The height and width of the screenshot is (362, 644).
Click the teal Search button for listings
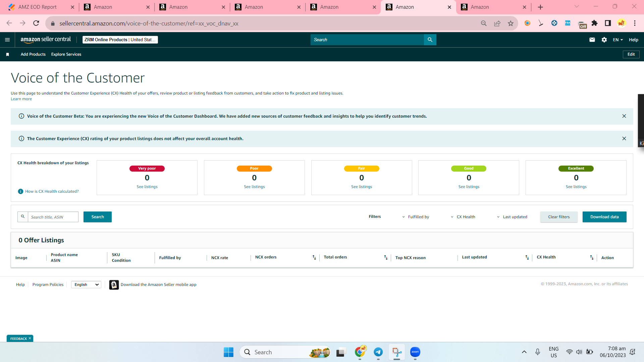coord(98,217)
